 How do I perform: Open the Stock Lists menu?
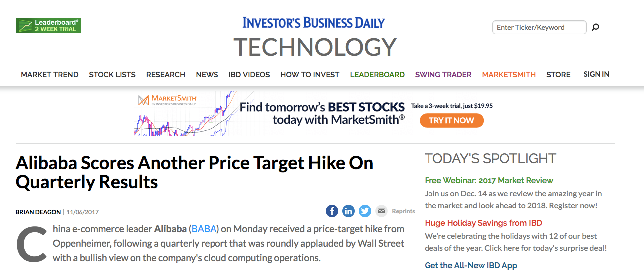pyautogui.click(x=112, y=74)
